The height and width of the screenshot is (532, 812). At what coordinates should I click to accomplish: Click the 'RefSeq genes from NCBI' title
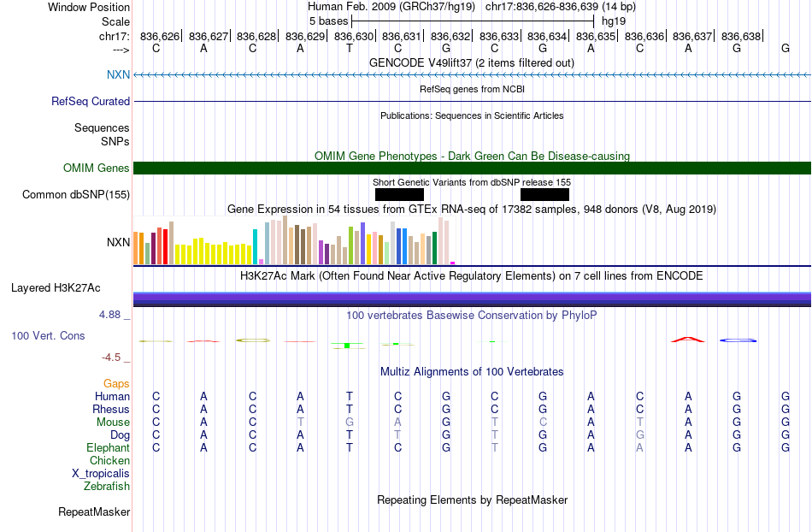473,89
